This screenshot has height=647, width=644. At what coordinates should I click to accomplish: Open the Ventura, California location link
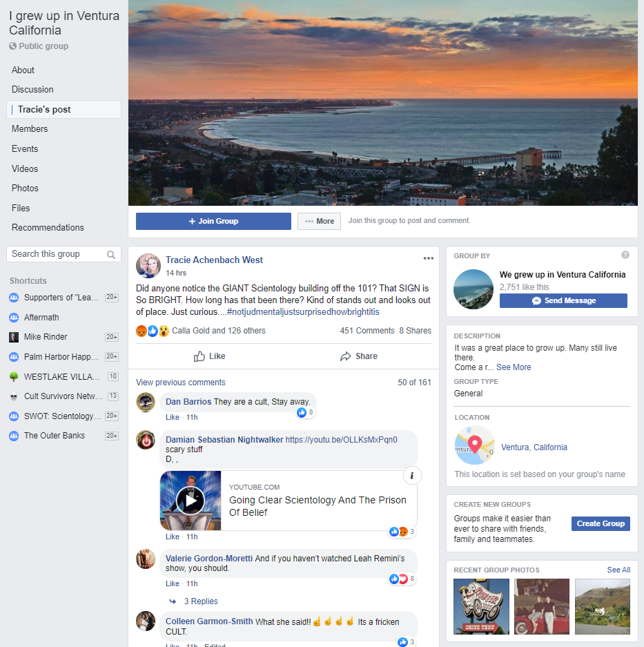coord(534,447)
